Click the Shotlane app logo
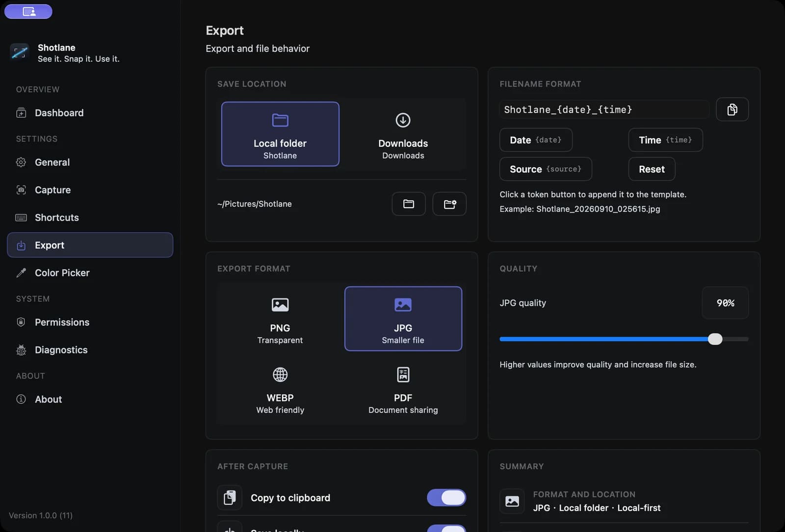 click(x=20, y=53)
